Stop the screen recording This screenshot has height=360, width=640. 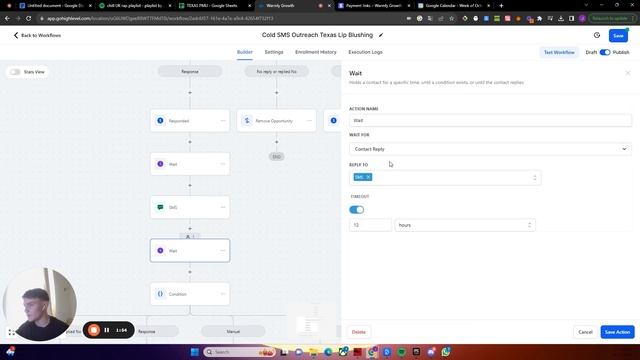[x=93, y=330]
